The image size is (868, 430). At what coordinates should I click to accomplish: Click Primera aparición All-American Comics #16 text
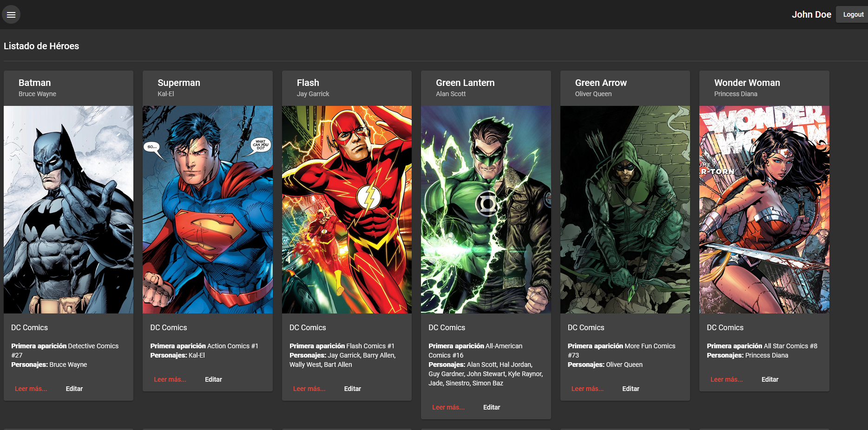(x=475, y=351)
